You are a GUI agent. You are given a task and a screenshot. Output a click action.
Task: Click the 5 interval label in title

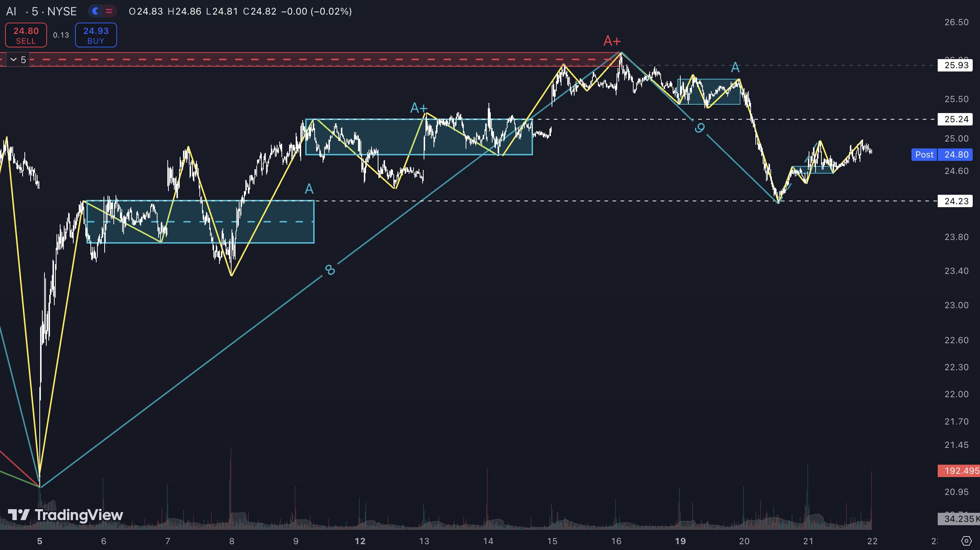pyautogui.click(x=35, y=11)
